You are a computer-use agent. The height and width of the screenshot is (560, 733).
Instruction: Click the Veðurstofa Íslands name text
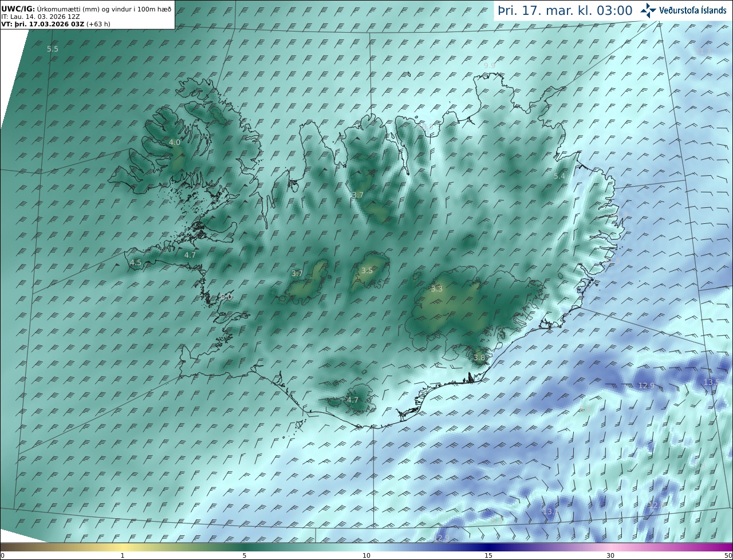coord(692,10)
